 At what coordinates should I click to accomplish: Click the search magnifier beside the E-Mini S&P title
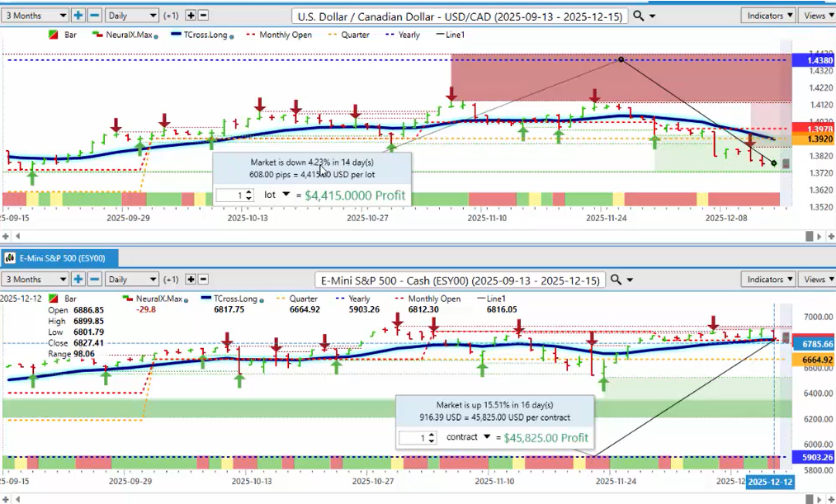point(616,280)
